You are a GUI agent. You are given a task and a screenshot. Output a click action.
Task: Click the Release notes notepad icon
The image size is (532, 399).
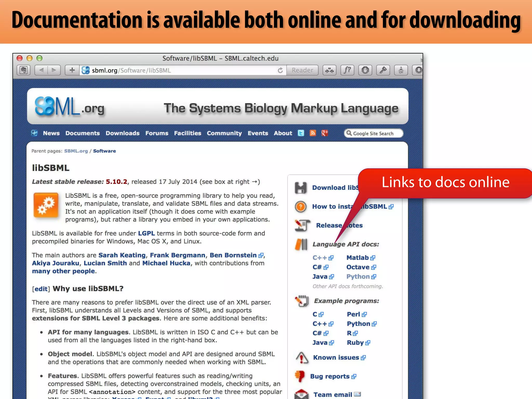click(x=302, y=225)
